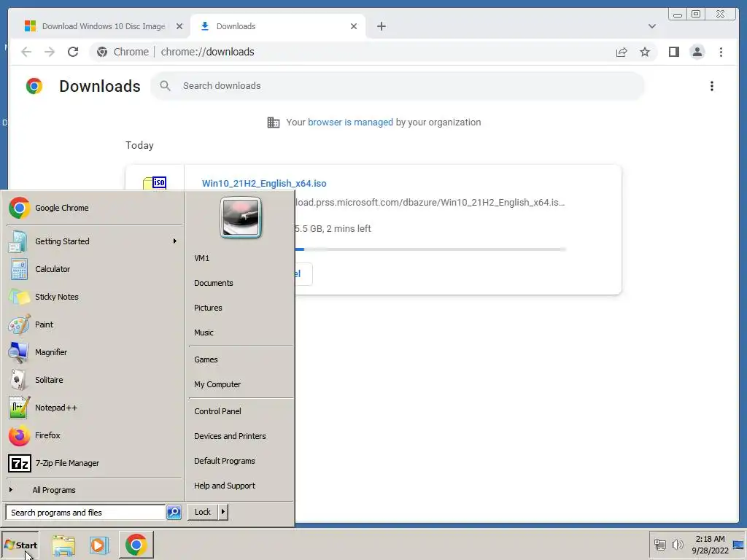
Task: Bookmark this tab with the star icon
Action: (645, 52)
